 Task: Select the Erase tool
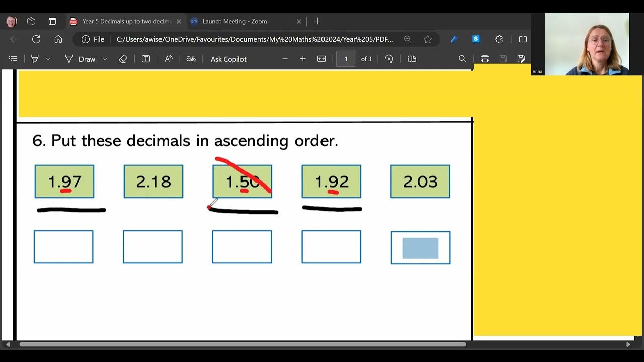pyautogui.click(x=123, y=59)
